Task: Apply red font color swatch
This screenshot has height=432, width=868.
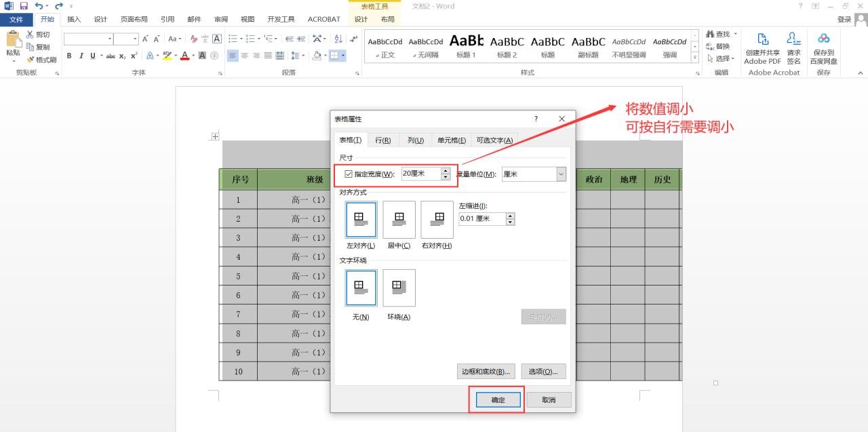Action: (x=185, y=56)
